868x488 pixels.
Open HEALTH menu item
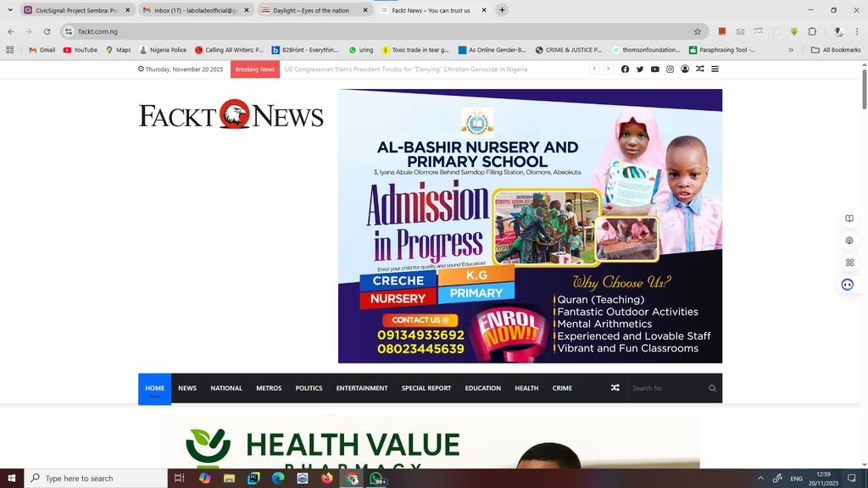(526, 388)
